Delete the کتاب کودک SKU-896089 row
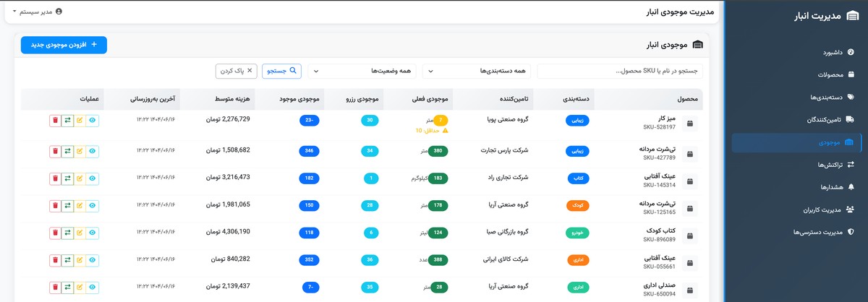This screenshot has height=302, width=868. tap(55, 233)
